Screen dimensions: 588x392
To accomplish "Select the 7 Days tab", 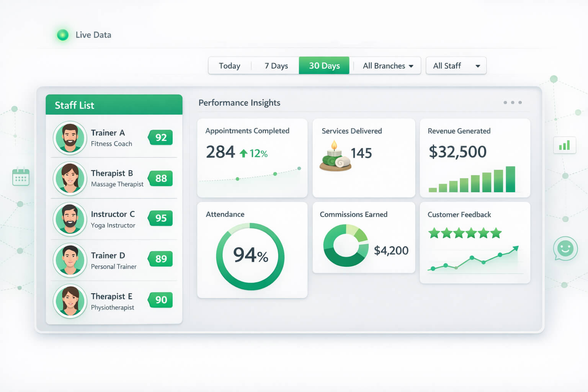I will pyautogui.click(x=276, y=66).
